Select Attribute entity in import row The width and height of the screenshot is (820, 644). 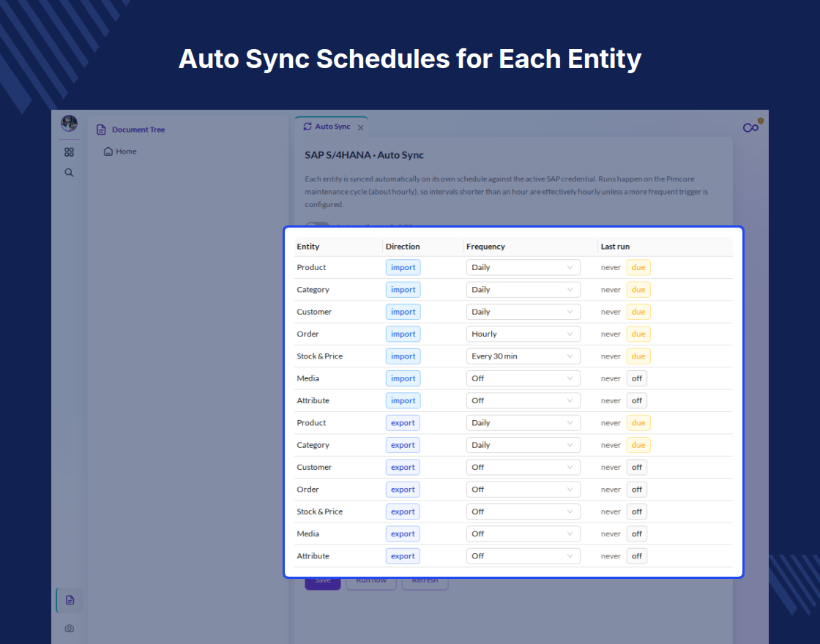pyautogui.click(x=313, y=400)
